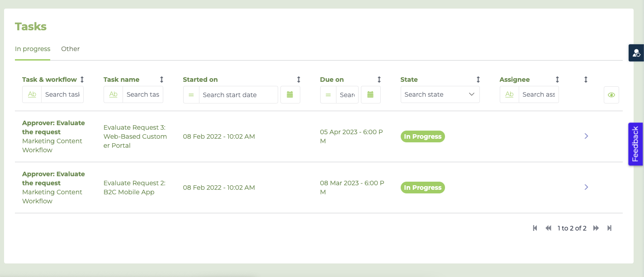Click Started on date in Request 2 row
The image size is (644, 277).
coord(219,188)
